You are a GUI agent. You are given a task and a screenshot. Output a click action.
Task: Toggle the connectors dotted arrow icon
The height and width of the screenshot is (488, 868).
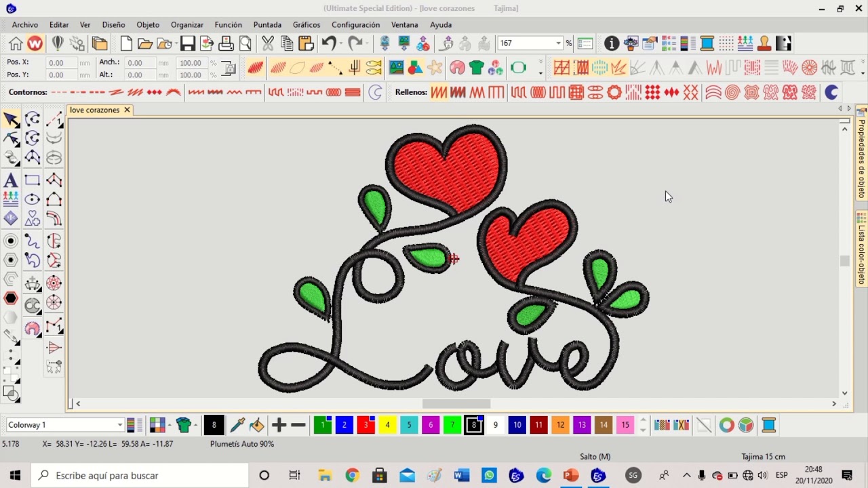(335, 68)
